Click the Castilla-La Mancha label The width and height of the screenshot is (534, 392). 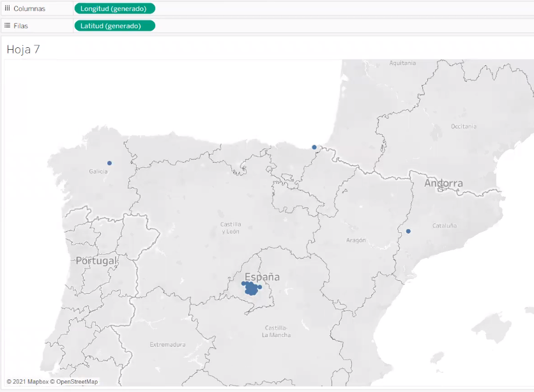pyautogui.click(x=276, y=331)
